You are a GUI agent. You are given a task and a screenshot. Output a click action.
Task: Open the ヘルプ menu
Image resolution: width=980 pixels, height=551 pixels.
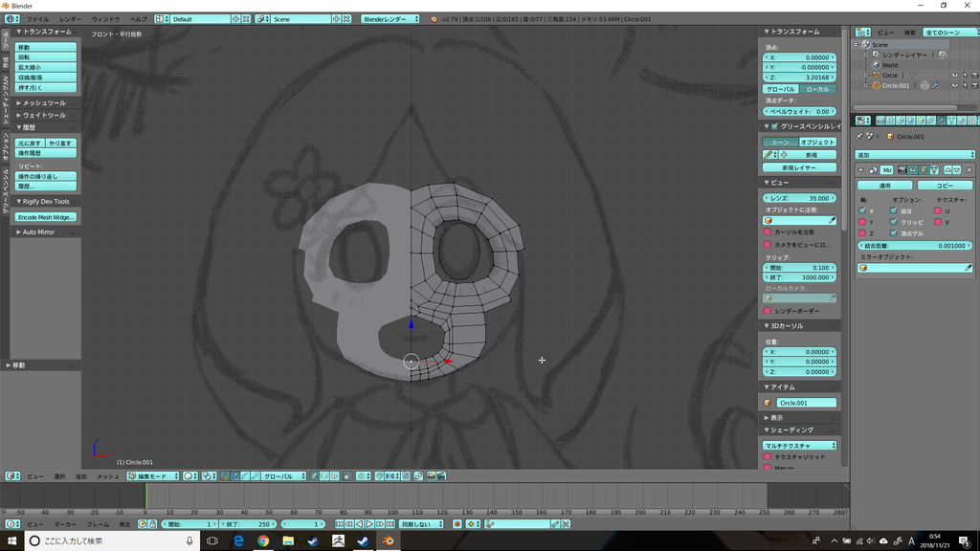pos(138,19)
